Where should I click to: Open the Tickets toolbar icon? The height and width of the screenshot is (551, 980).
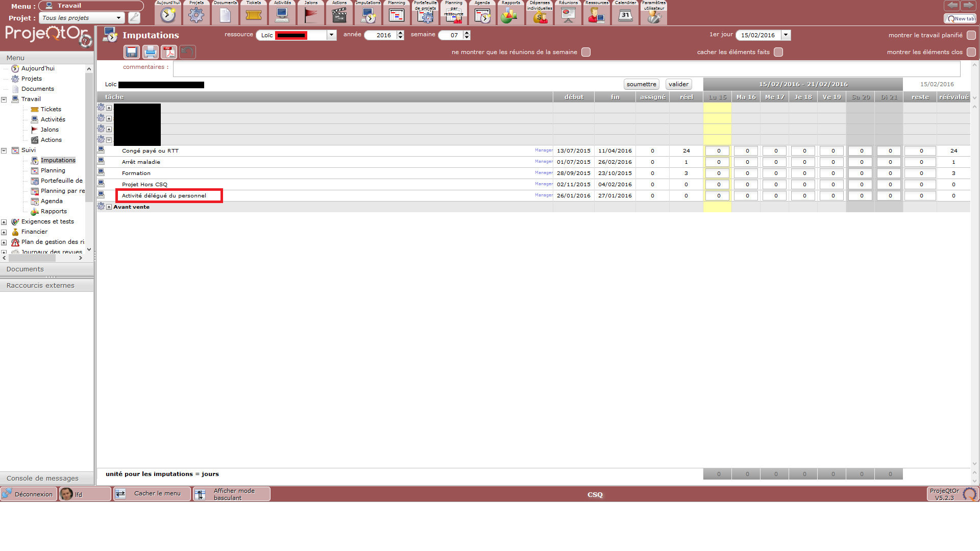(253, 16)
